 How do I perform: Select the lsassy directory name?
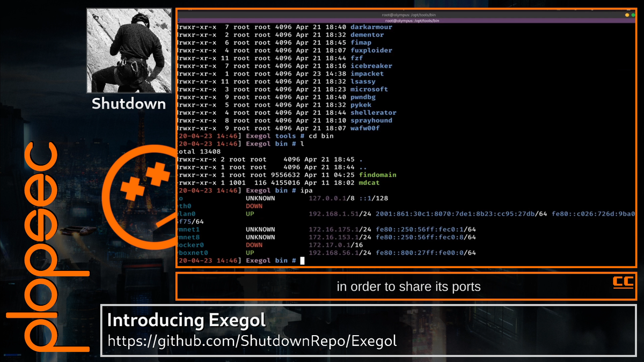[x=363, y=82]
